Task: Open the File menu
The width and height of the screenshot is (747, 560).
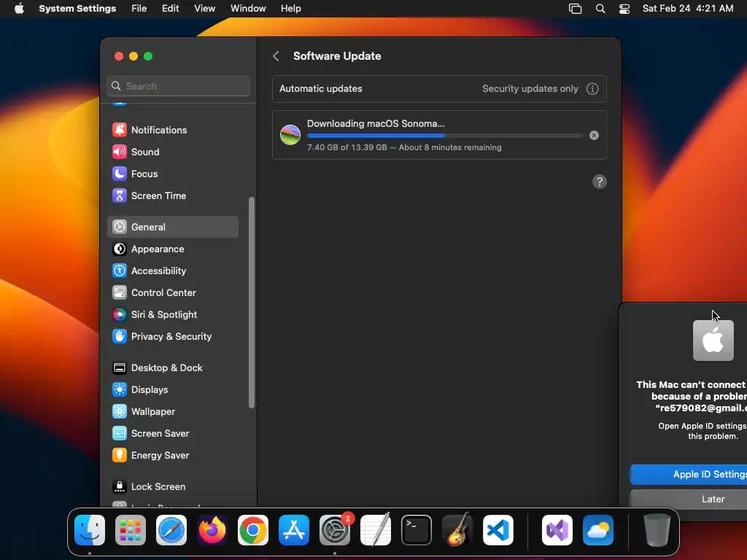Action: tap(139, 9)
